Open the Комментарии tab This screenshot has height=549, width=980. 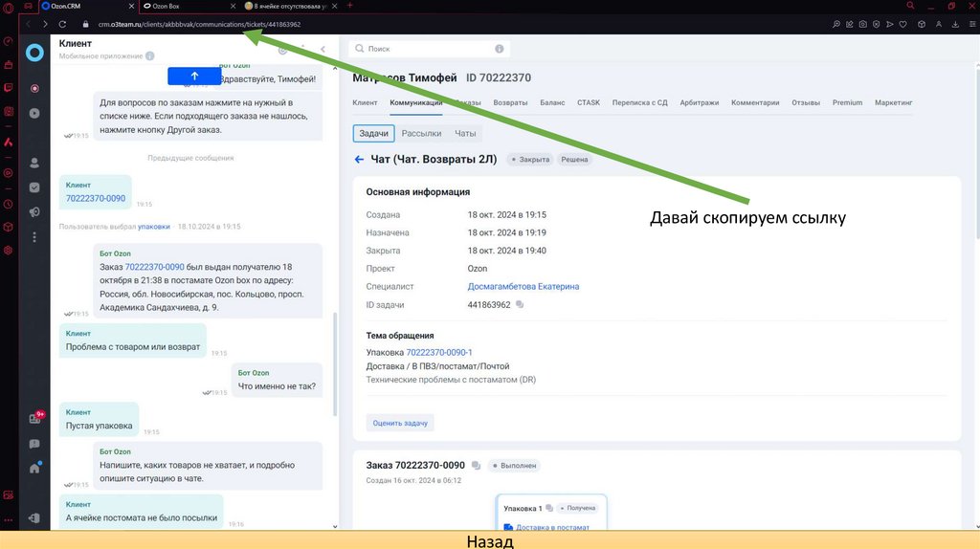pyautogui.click(x=755, y=102)
